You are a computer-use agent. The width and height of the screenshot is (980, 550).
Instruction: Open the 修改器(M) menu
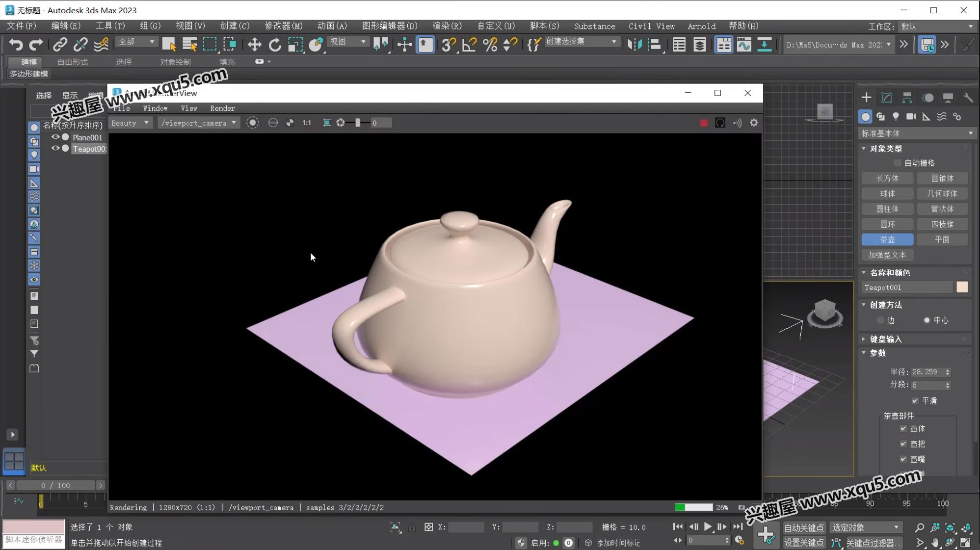click(284, 26)
